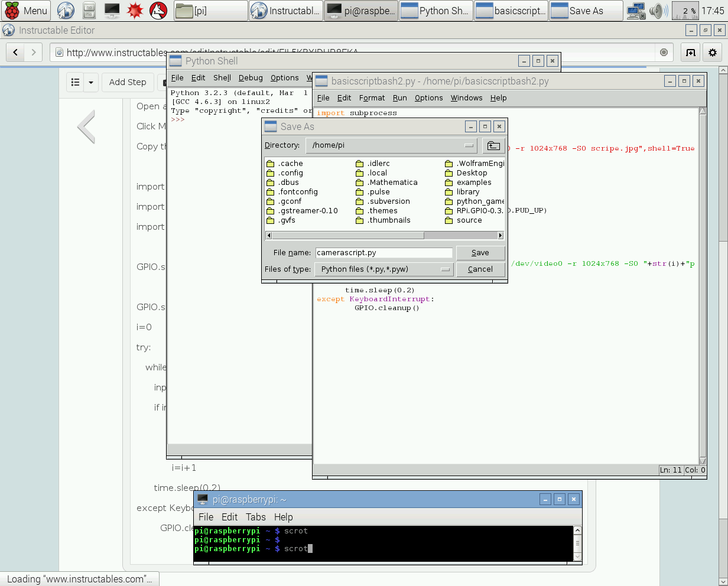Open the Tabs menu in the terminal window

tap(256, 517)
